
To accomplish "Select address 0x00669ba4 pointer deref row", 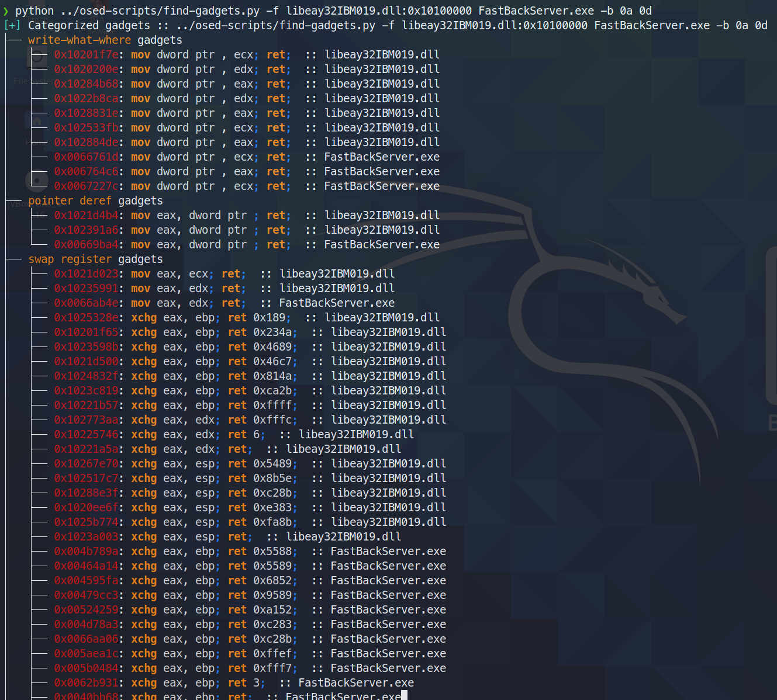I will point(247,245).
